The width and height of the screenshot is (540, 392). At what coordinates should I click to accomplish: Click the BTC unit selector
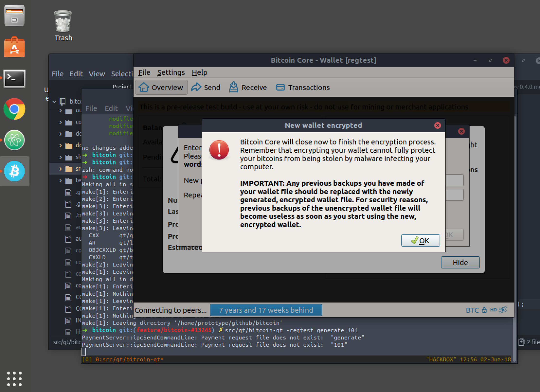472,310
